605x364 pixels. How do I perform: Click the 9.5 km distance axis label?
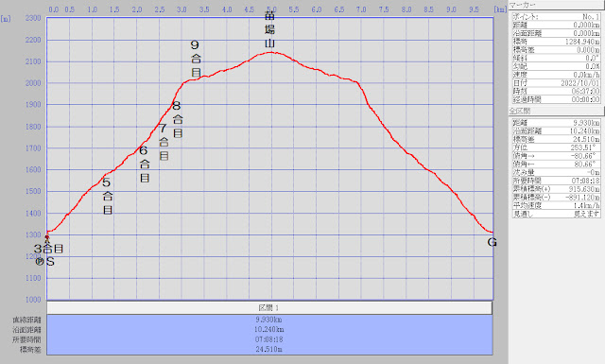click(x=474, y=9)
